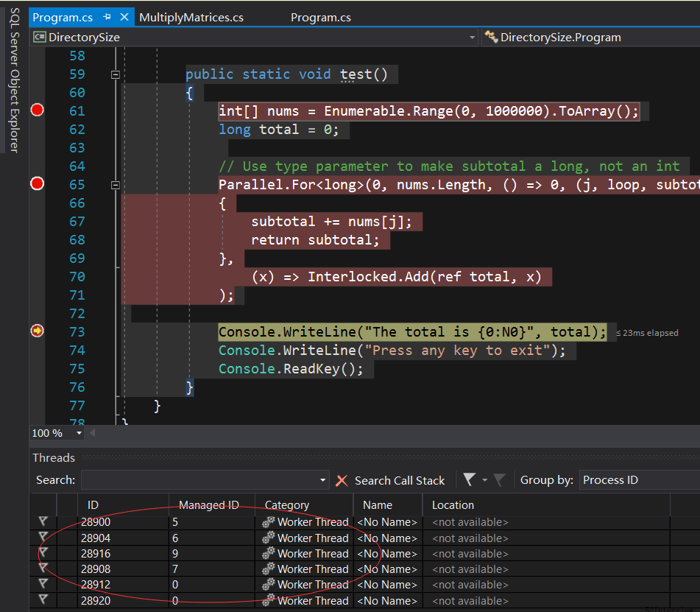The width and height of the screenshot is (700, 612).
Task: Click the horizontal scroll left arrow
Action: pos(93,433)
